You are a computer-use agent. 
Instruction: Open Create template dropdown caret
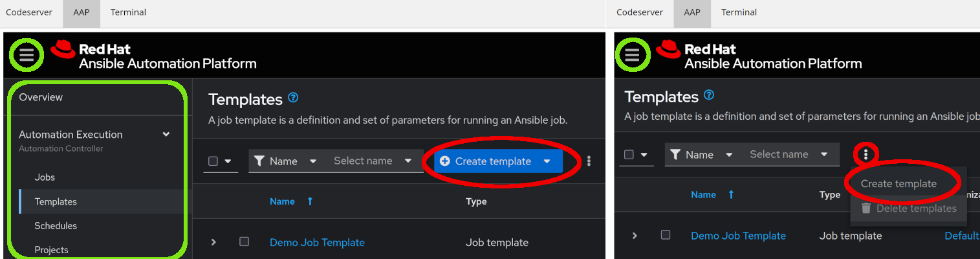click(547, 161)
